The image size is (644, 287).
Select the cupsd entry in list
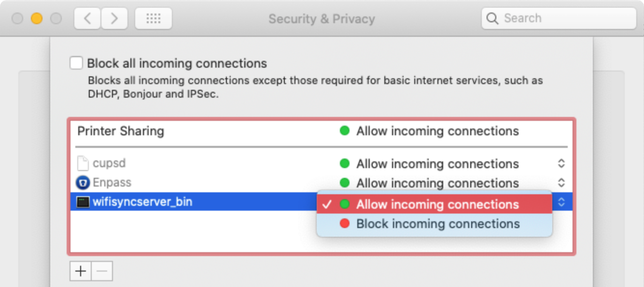(x=322, y=163)
